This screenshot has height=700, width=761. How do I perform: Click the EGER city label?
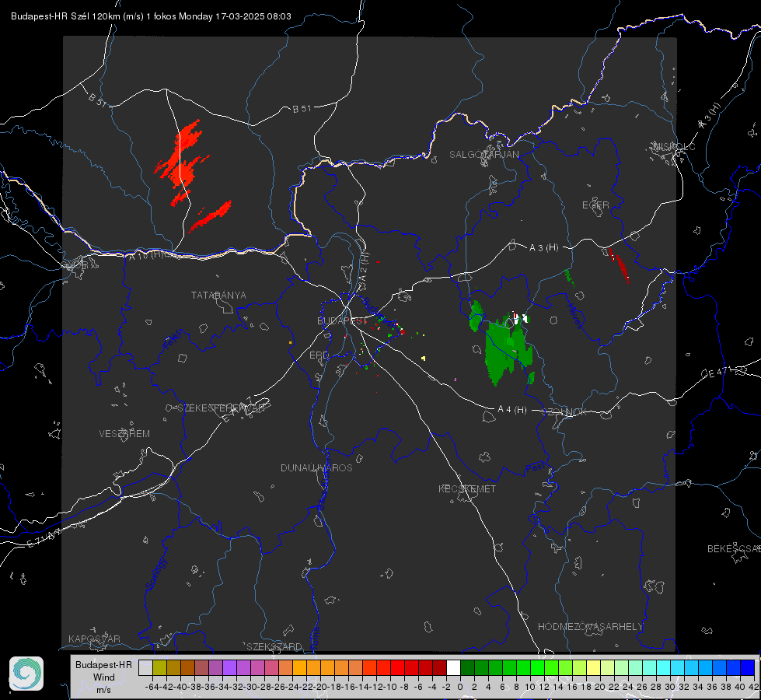click(x=595, y=205)
